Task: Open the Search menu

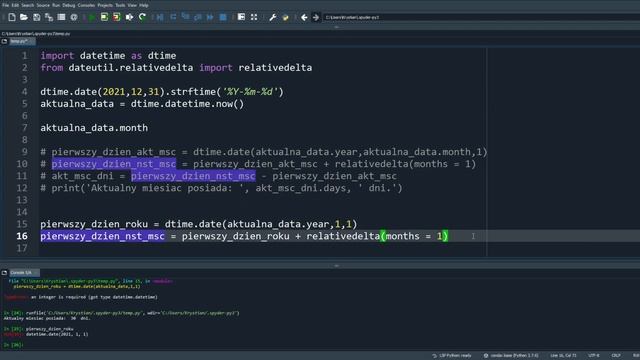Action: click(27, 5)
